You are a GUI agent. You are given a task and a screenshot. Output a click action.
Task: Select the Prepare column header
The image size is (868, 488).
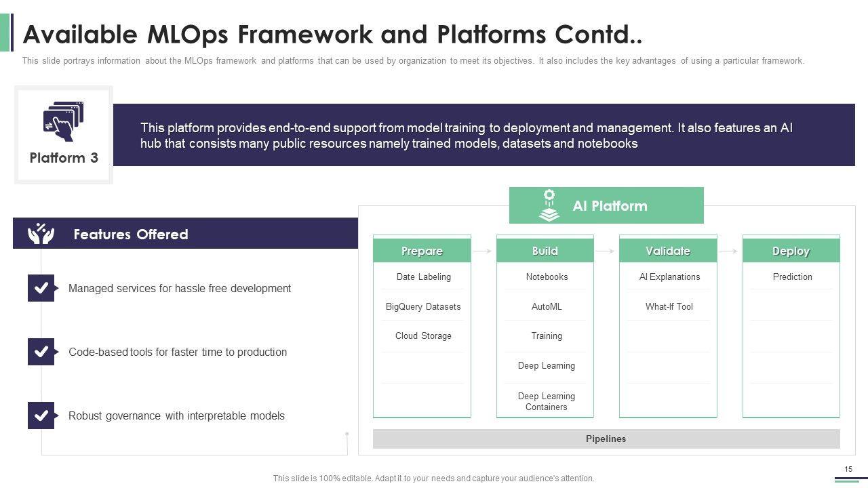pos(422,251)
